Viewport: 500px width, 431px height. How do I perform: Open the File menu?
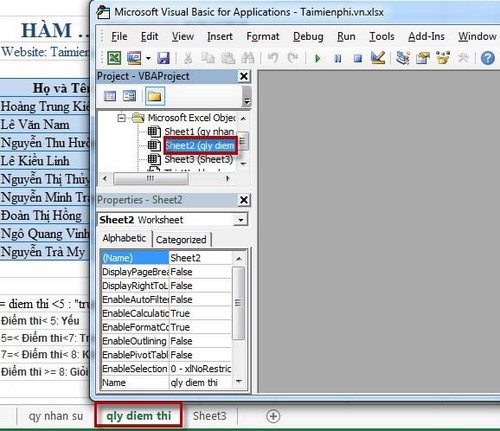tap(119, 36)
